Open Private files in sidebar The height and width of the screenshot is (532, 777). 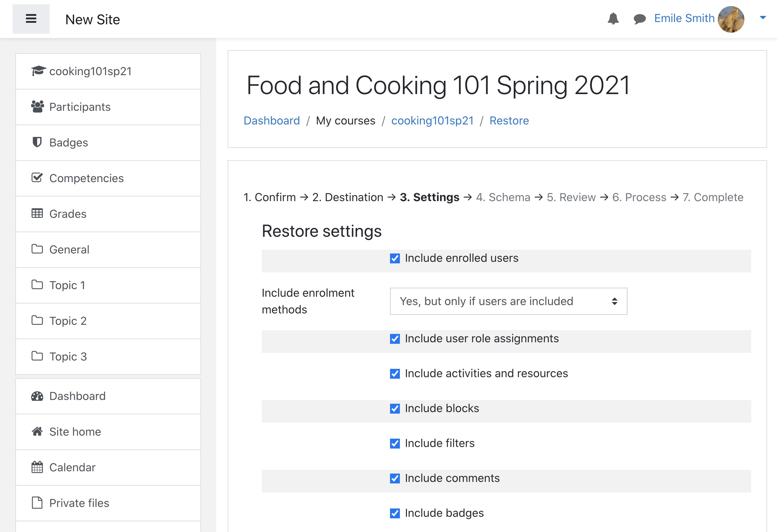[x=79, y=503]
